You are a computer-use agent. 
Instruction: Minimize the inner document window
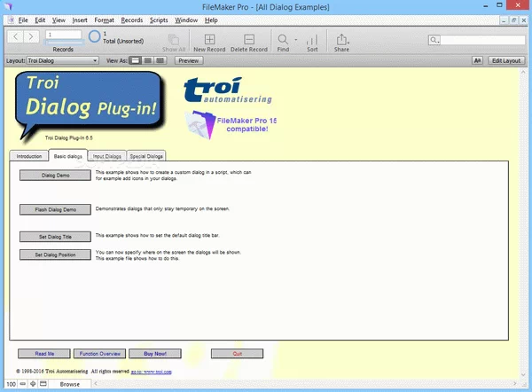pyautogui.click(x=504, y=20)
